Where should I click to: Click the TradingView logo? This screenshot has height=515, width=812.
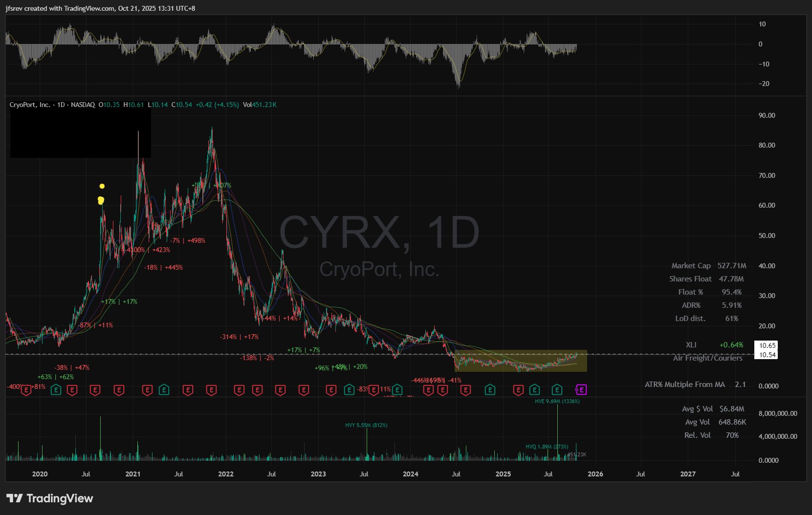tap(49, 498)
